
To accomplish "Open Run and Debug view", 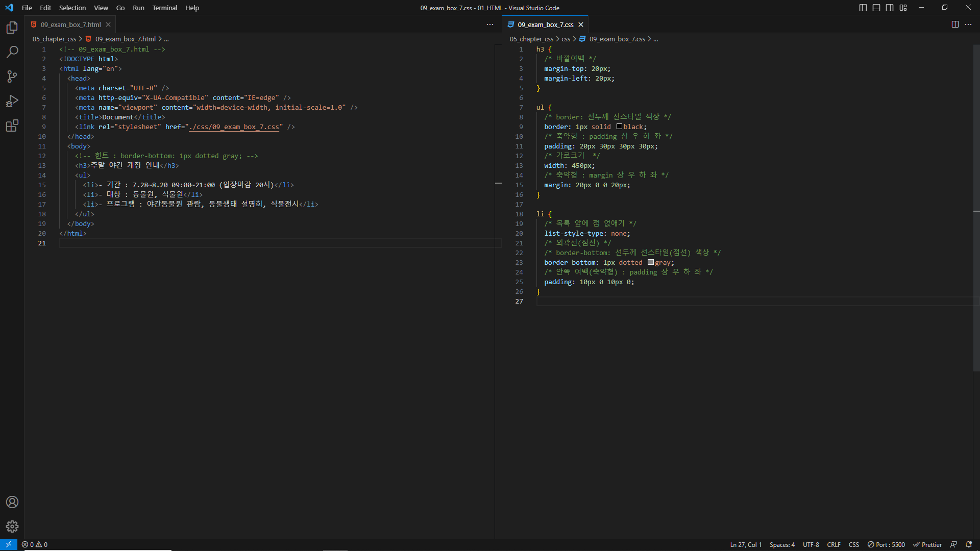I will (x=12, y=101).
